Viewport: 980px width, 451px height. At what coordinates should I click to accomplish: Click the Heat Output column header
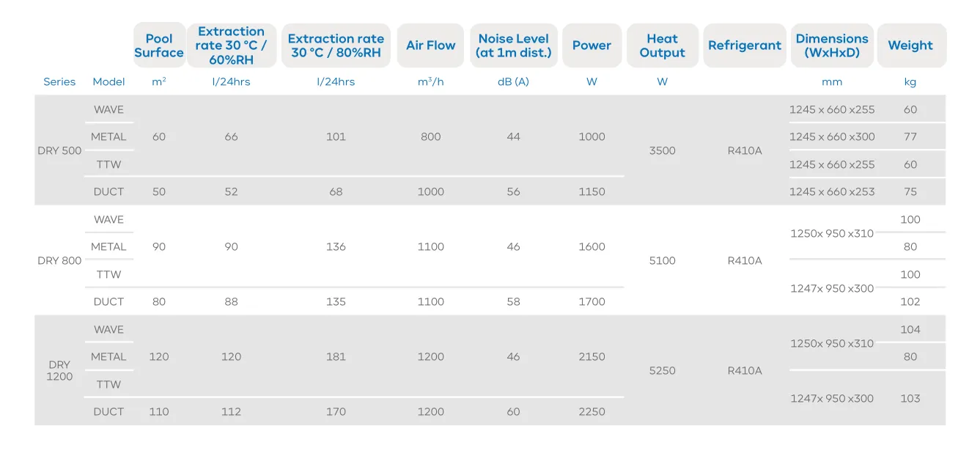pyautogui.click(x=662, y=45)
